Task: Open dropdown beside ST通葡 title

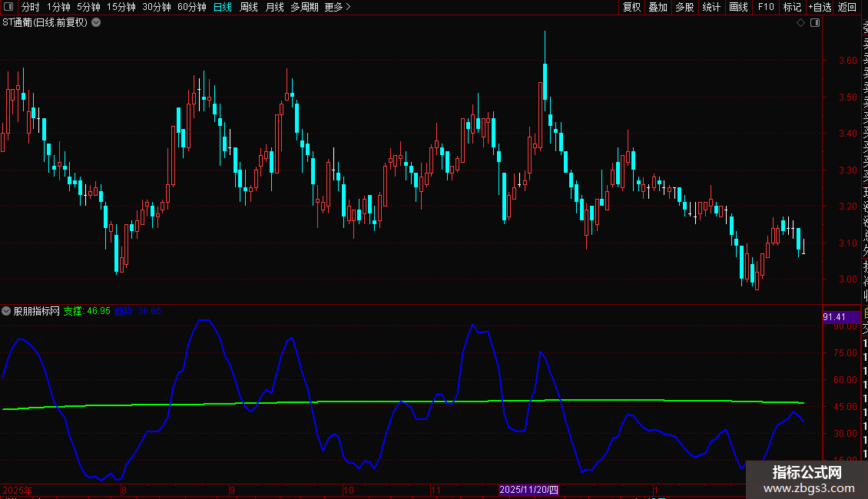Action: coord(96,23)
